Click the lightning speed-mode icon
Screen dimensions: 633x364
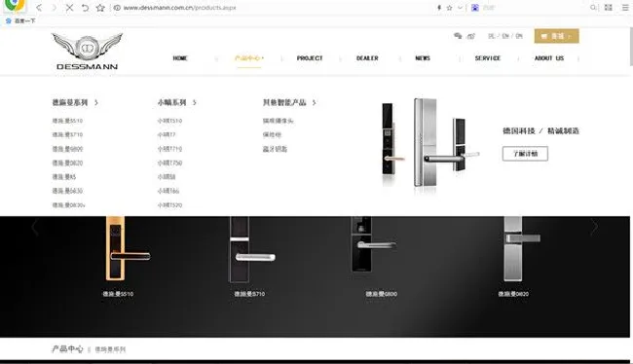point(439,7)
